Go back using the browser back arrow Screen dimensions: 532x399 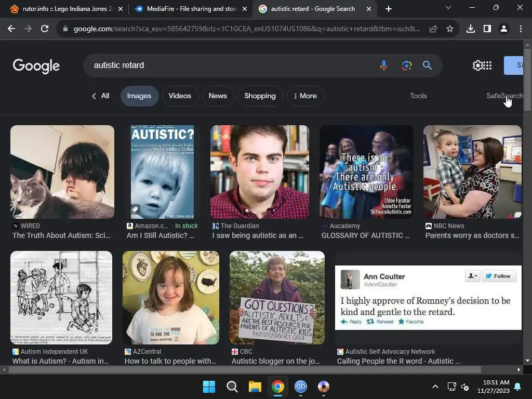pos(11,29)
